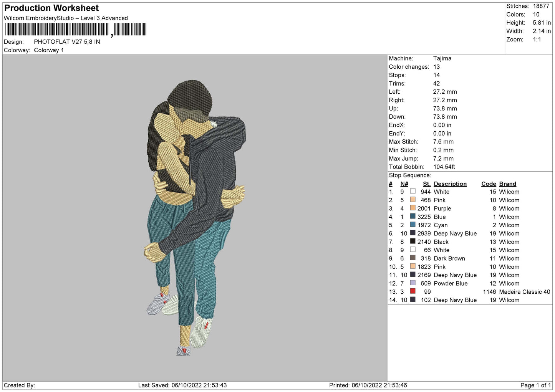Select the 'Last Saved: 06/10/2022 21:53:43' footer text
Viewport: 555px width, 392px height.
pyautogui.click(x=182, y=385)
